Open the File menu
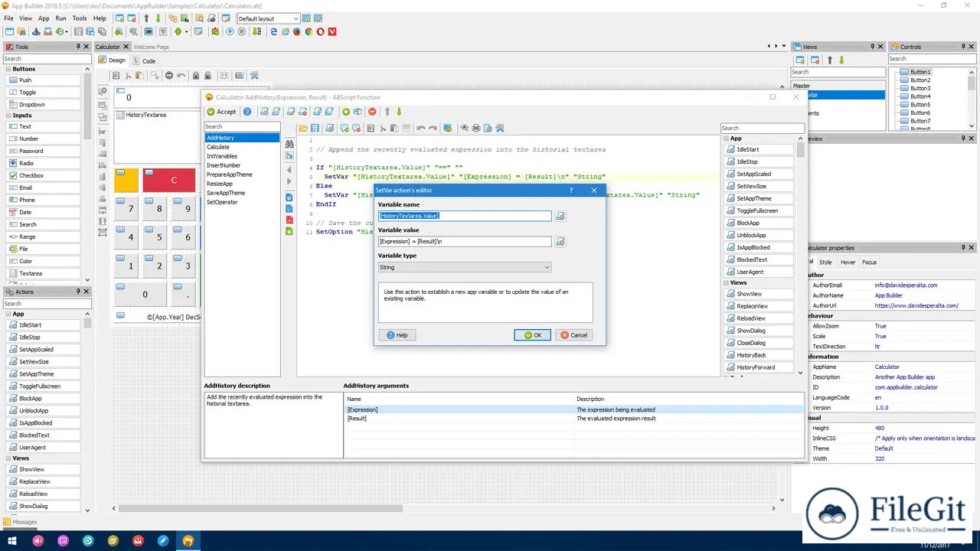 click(x=8, y=18)
